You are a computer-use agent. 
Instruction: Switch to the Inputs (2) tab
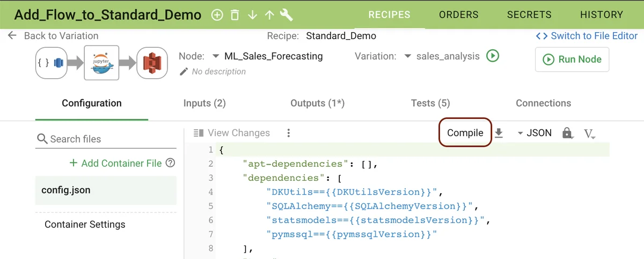click(204, 103)
